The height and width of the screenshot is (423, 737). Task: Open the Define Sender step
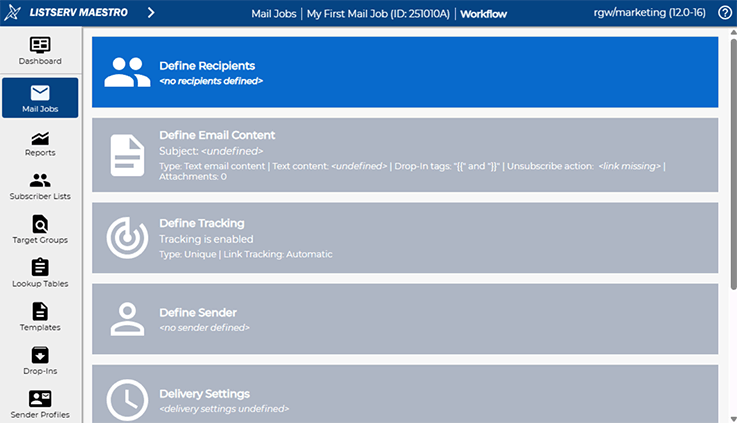pyautogui.click(x=405, y=319)
